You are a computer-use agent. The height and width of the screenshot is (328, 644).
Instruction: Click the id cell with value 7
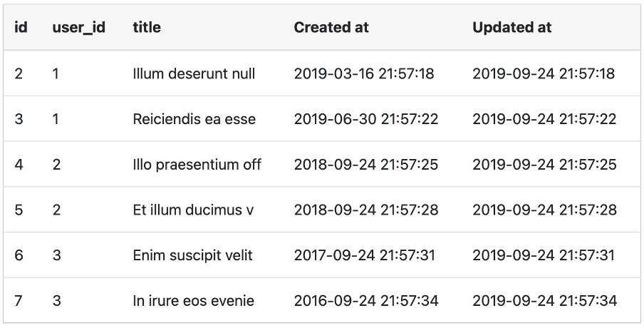click(x=19, y=301)
